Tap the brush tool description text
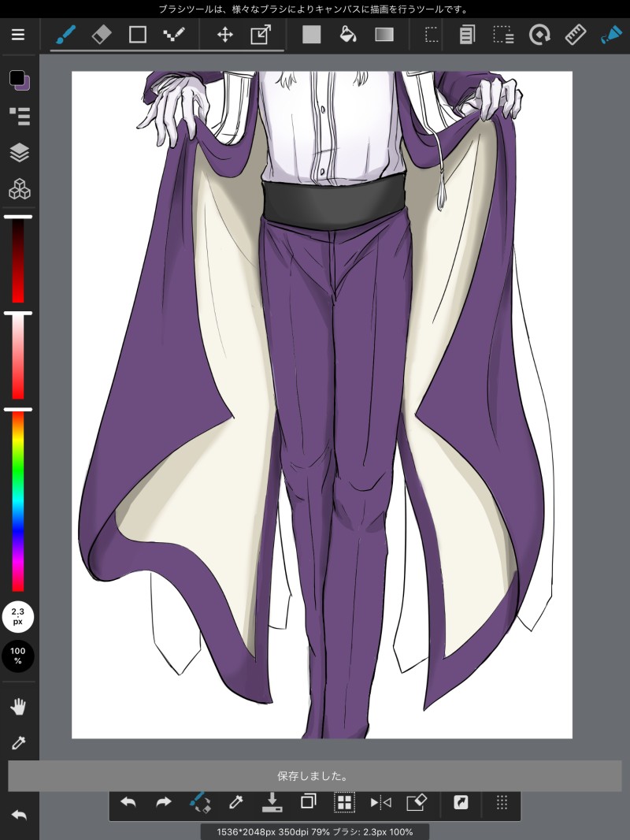Viewport: 630px width, 840px height. (x=314, y=9)
